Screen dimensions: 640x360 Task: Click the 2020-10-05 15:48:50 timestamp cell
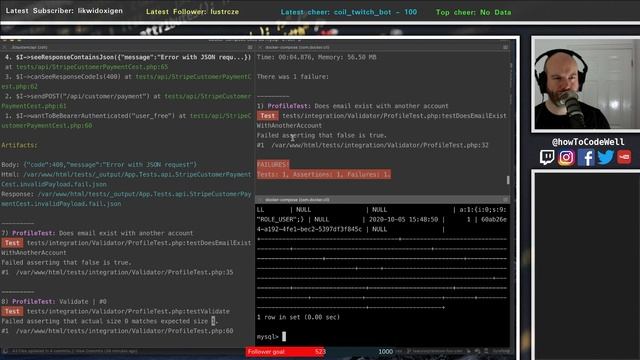pos(403,220)
